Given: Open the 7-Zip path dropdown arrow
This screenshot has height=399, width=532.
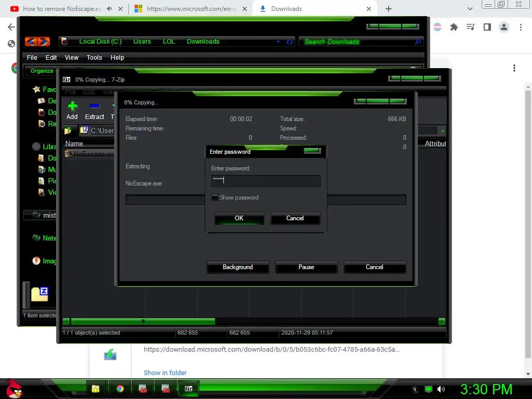Looking at the screenshot, I should [443, 130].
